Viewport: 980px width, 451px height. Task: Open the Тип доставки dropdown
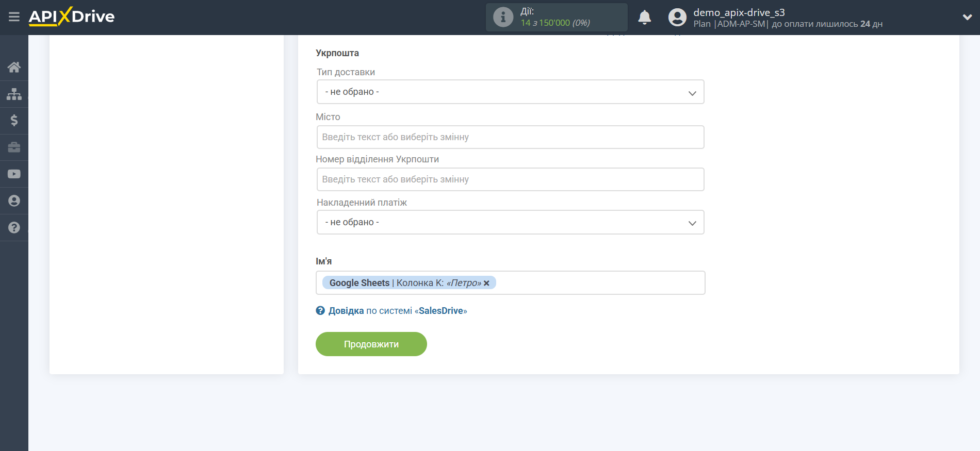pos(510,92)
